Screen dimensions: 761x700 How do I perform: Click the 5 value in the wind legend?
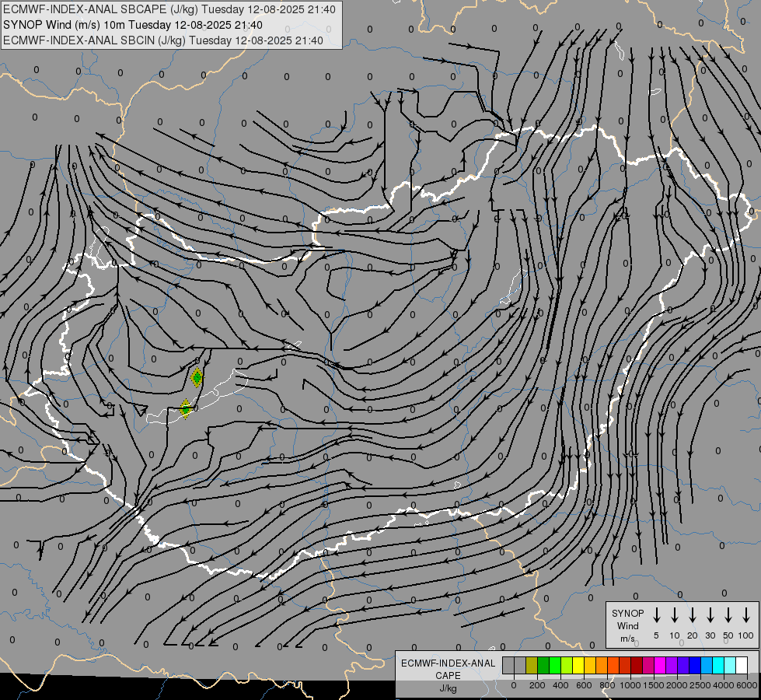[x=656, y=635]
